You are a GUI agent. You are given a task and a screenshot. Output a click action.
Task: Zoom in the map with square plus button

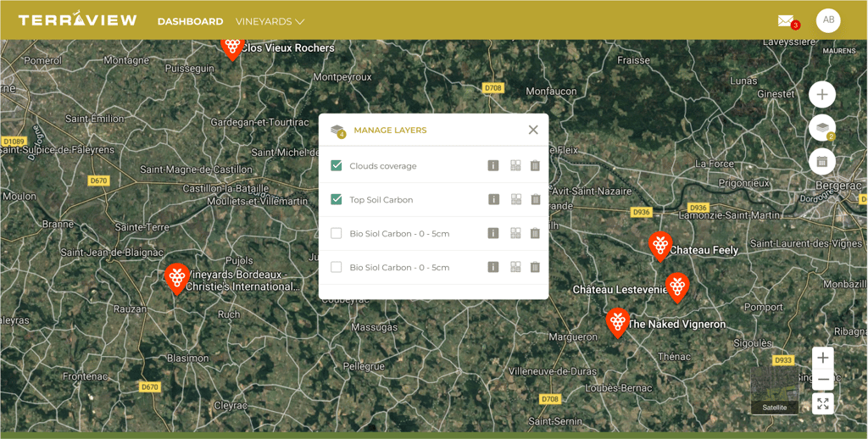point(822,358)
